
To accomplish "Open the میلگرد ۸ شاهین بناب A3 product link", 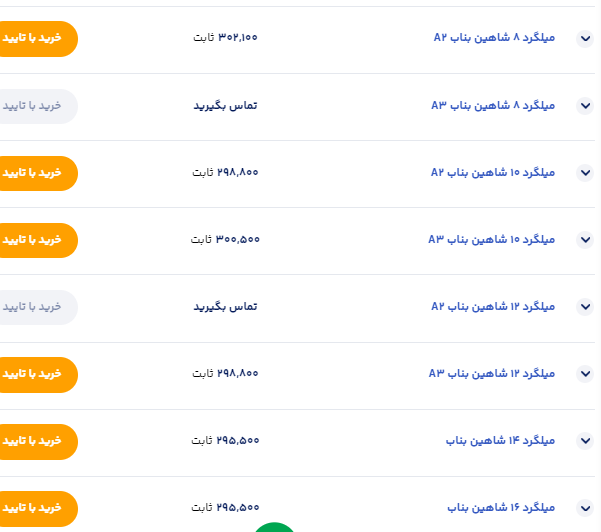I will (x=493, y=105).
